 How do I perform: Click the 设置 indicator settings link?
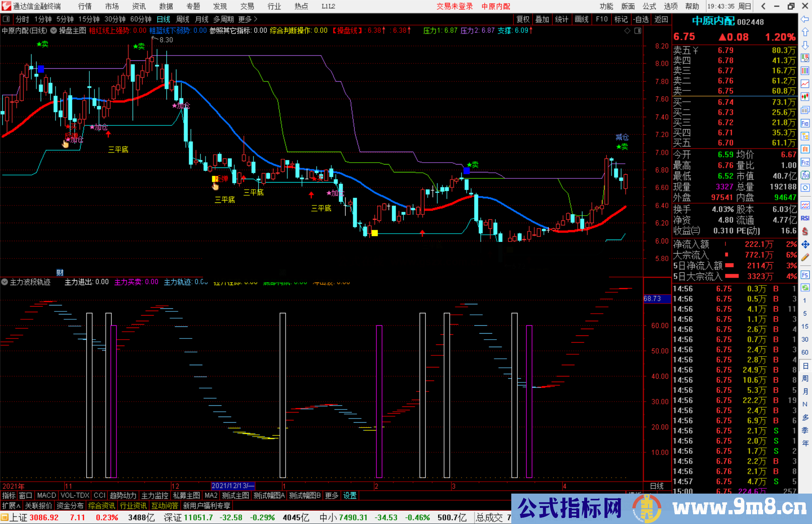[x=350, y=495]
